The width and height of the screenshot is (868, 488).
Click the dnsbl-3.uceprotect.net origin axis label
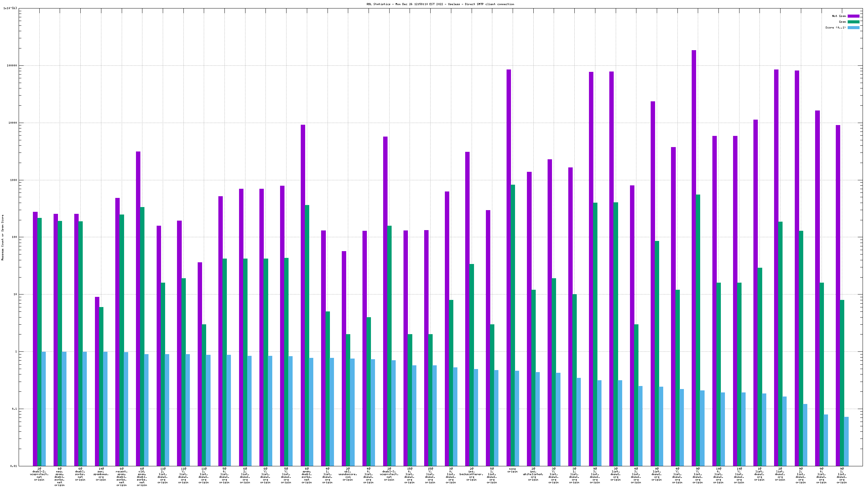click(x=389, y=474)
